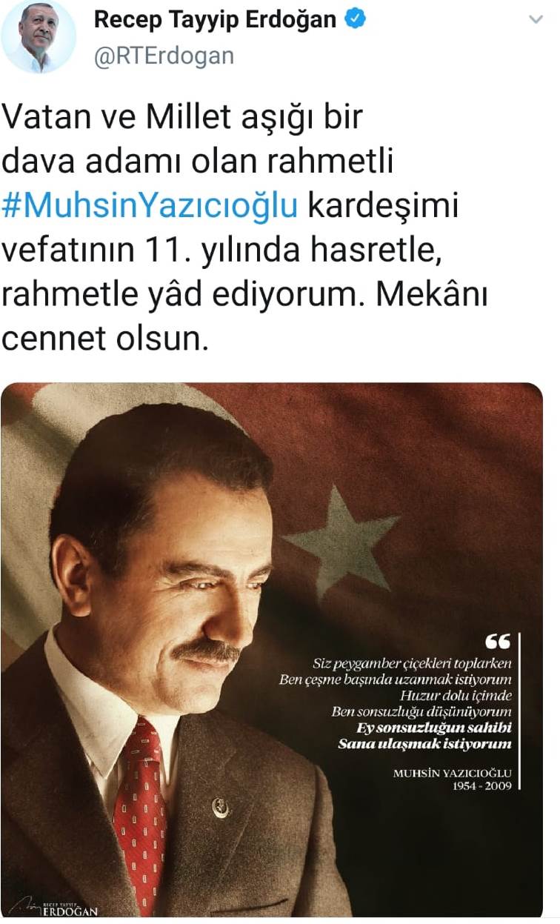Click the round profile avatar photo
The image size is (560, 924).
[39, 37]
